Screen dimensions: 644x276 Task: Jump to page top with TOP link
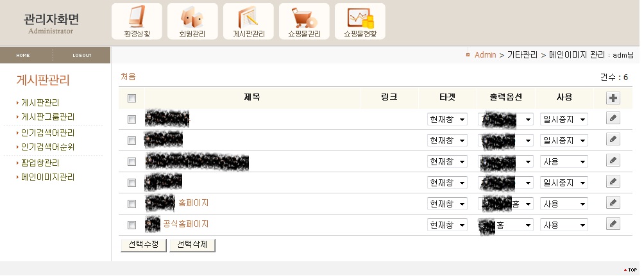(630, 270)
